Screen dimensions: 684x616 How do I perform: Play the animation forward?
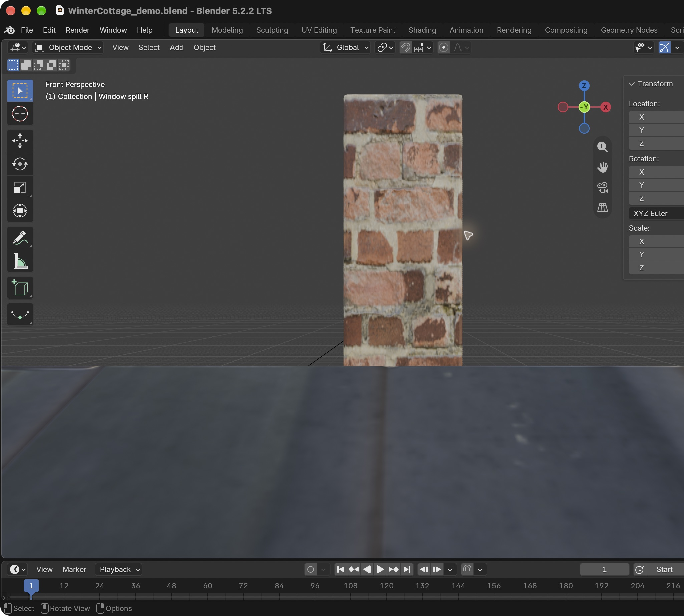(380, 569)
